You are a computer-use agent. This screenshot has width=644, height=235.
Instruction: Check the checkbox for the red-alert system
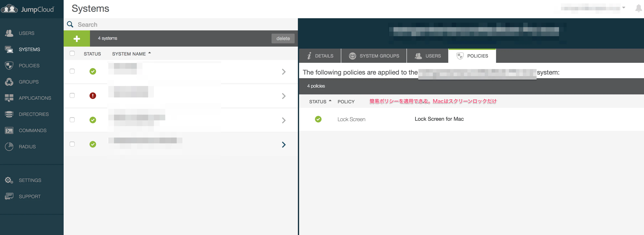72,95
